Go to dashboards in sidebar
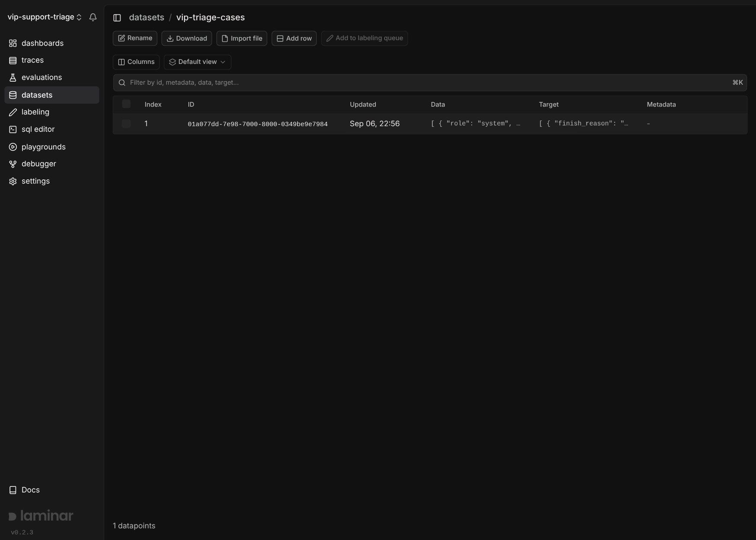The width and height of the screenshot is (756, 540). [x=52, y=43]
